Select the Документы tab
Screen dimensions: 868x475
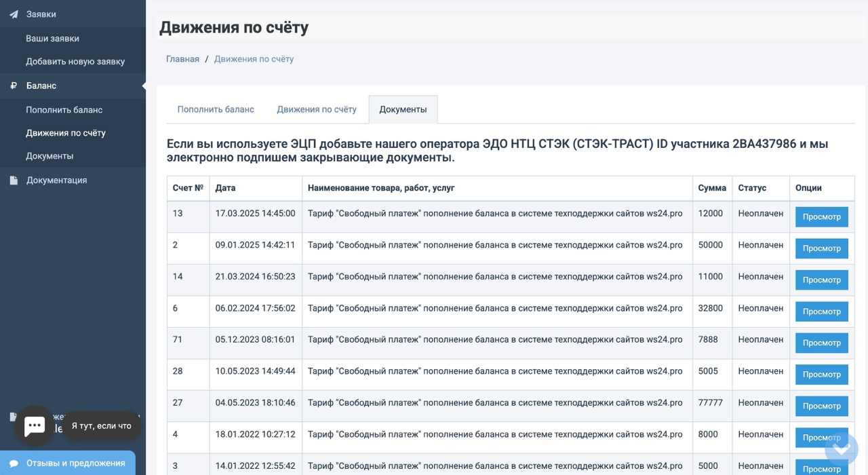(403, 109)
